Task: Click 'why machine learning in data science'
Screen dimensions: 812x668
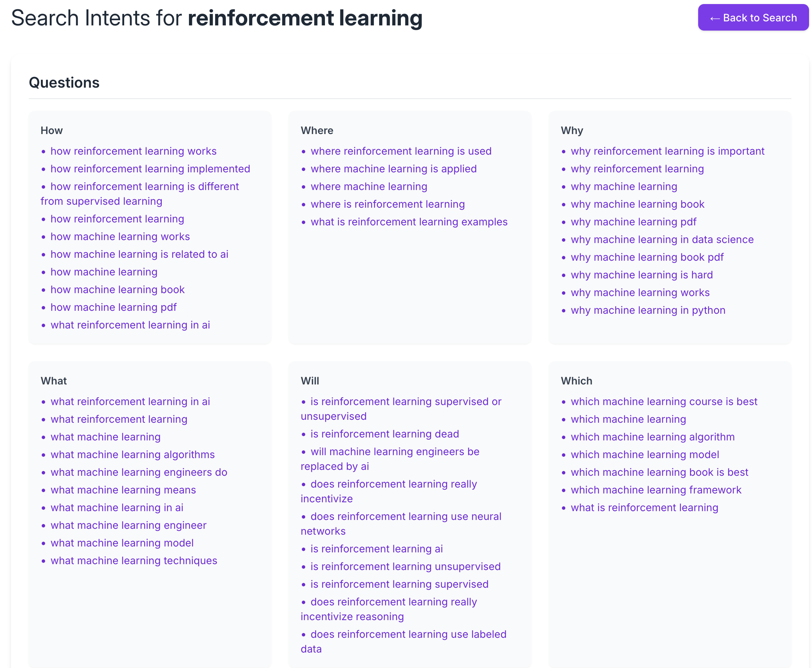Action: click(662, 240)
